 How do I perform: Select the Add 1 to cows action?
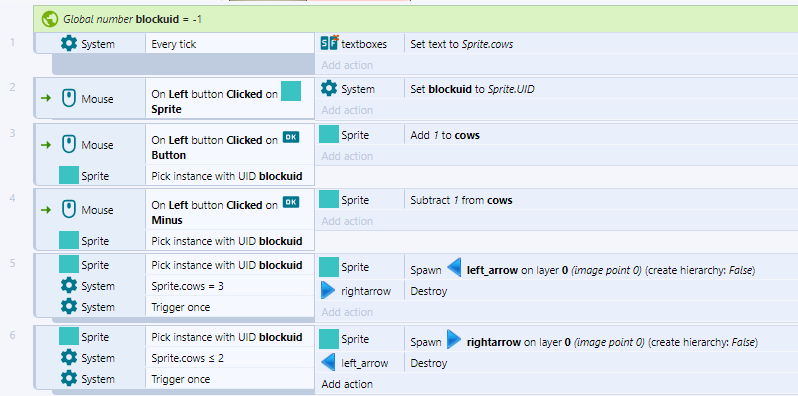(x=601, y=135)
